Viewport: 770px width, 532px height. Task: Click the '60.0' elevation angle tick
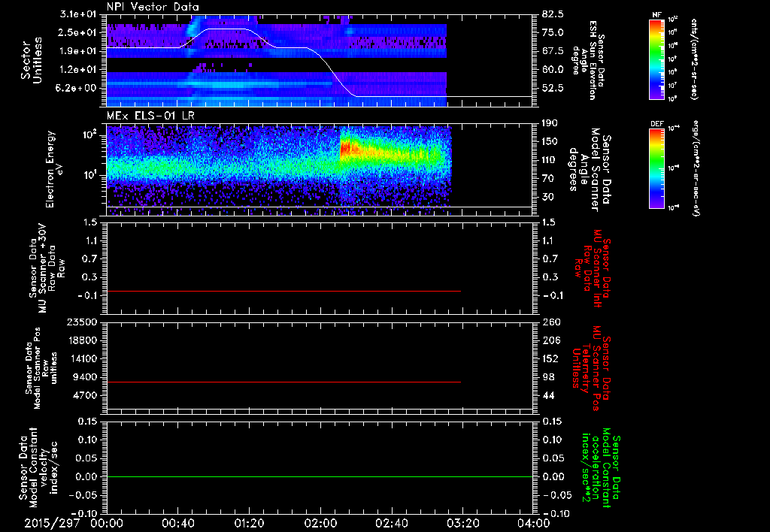(x=553, y=70)
